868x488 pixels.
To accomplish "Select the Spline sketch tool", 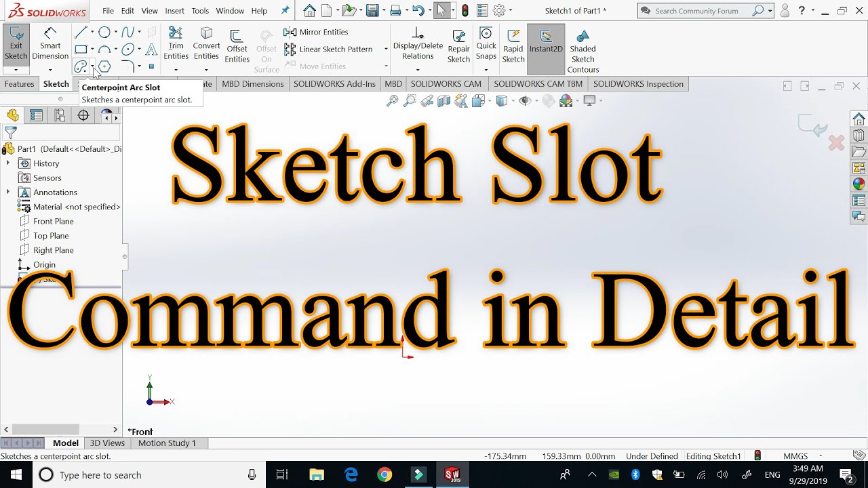I will tap(128, 33).
